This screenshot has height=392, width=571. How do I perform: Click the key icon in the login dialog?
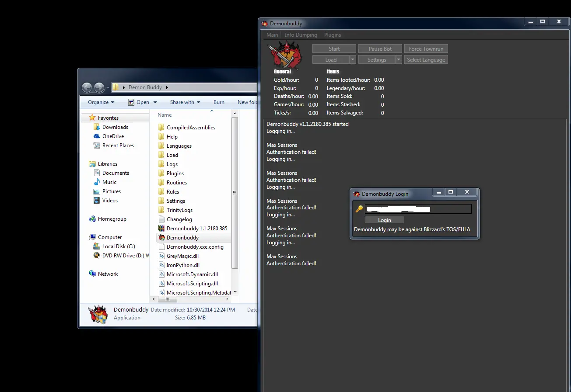click(x=359, y=209)
